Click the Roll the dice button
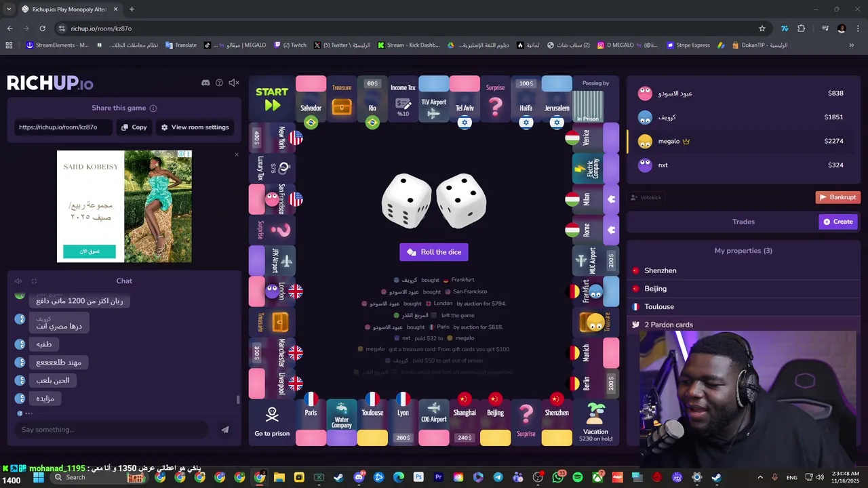 (x=434, y=252)
